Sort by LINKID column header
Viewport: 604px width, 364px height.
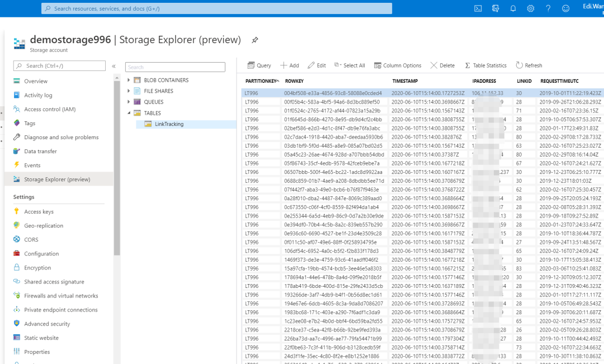pyautogui.click(x=524, y=81)
